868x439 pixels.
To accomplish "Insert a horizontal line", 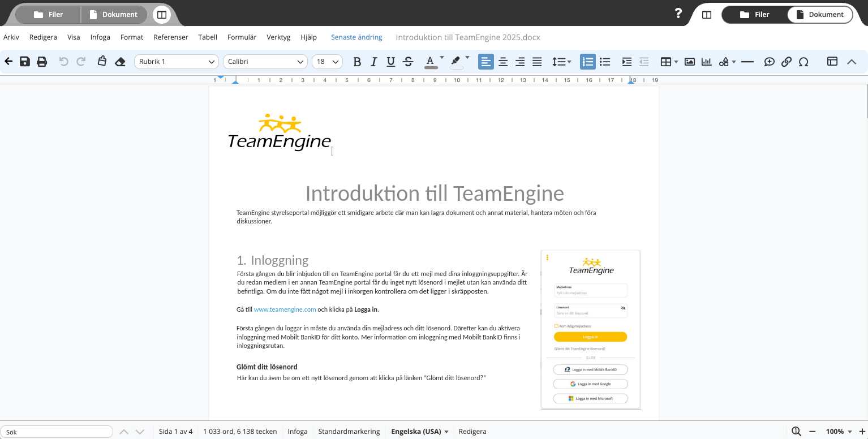I will (x=747, y=62).
